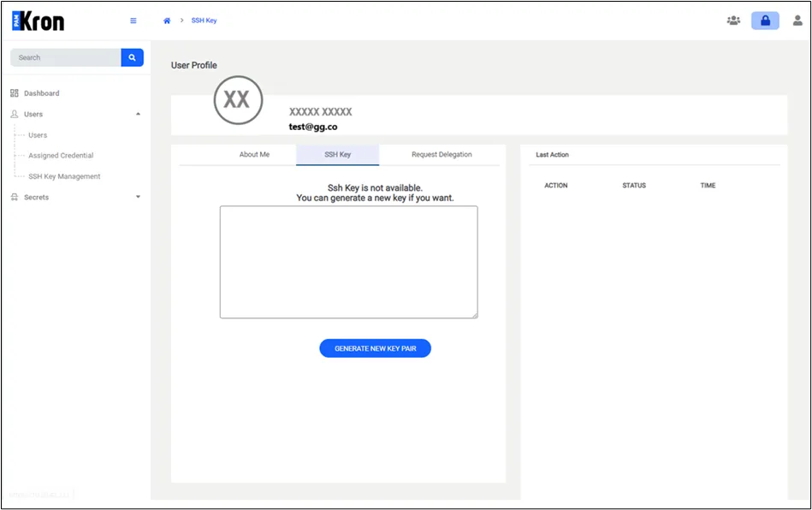Click the Secrets icon in sidebar
This screenshot has width=812, height=510.
coord(15,198)
